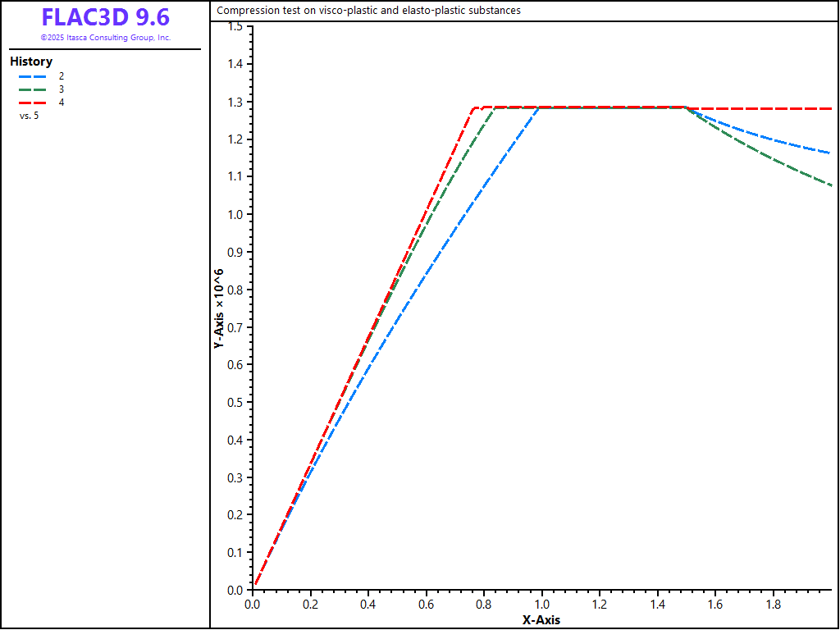840x630 pixels.
Task: Click the right end of the green curve
Action: pyautogui.click(x=829, y=185)
